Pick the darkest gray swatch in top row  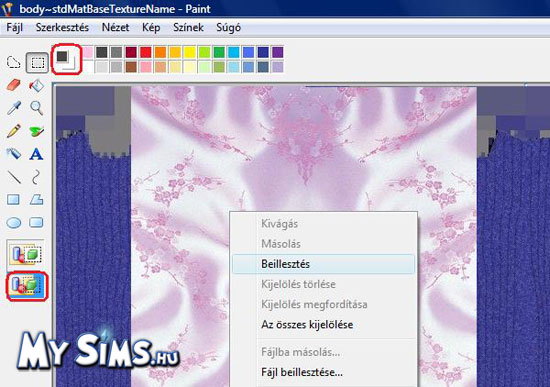click(x=102, y=52)
